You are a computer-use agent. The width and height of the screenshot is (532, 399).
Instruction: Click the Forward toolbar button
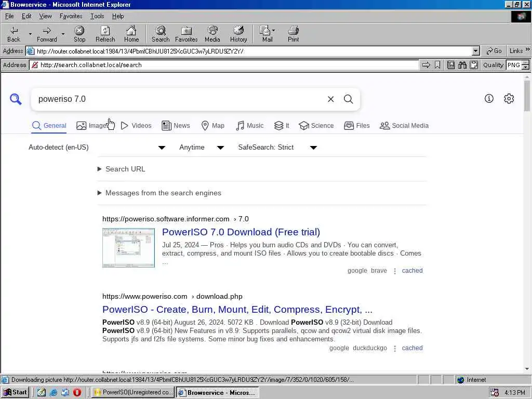pyautogui.click(x=47, y=34)
